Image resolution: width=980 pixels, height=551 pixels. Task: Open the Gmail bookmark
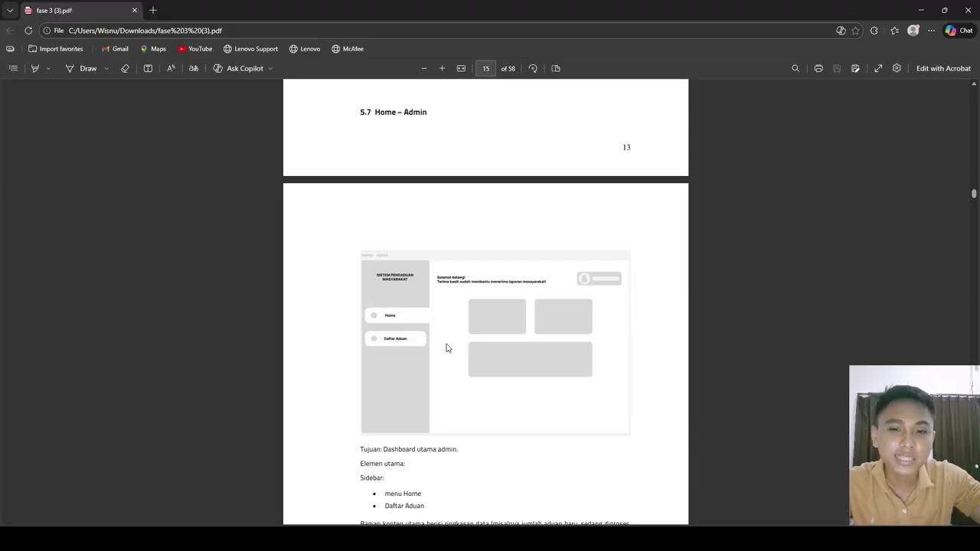tap(114, 49)
